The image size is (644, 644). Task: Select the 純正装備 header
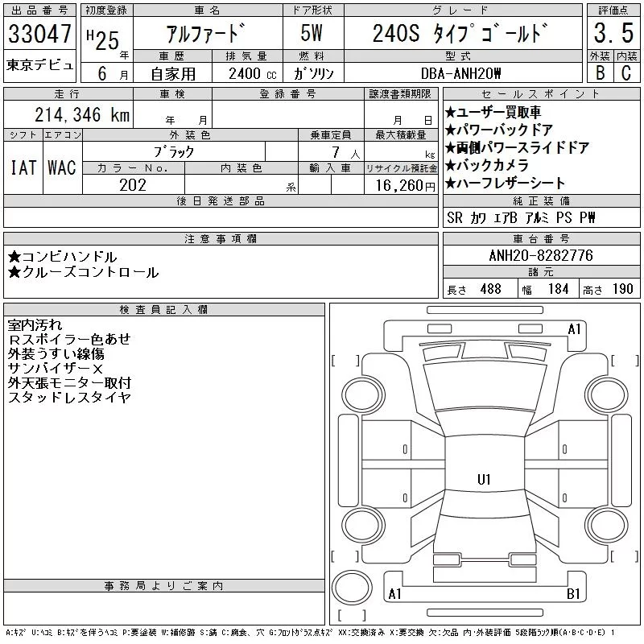(x=541, y=200)
